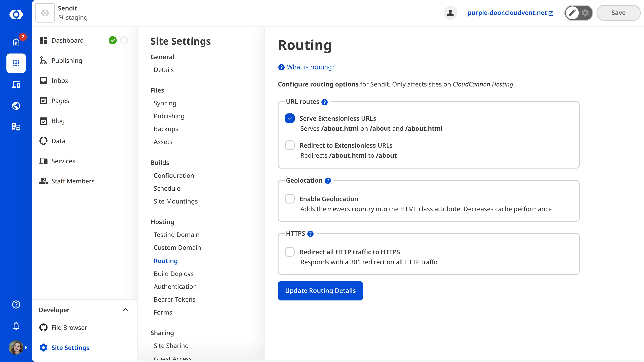The width and height of the screenshot is (644, 362).
Task: Open the home icon with notification badge
Action: 16,42
